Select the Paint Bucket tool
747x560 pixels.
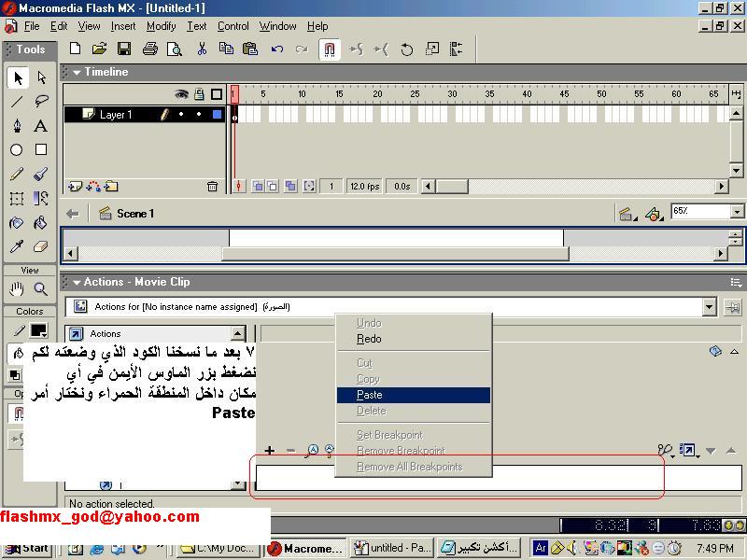pyautogui.click(x=41, y=222)
